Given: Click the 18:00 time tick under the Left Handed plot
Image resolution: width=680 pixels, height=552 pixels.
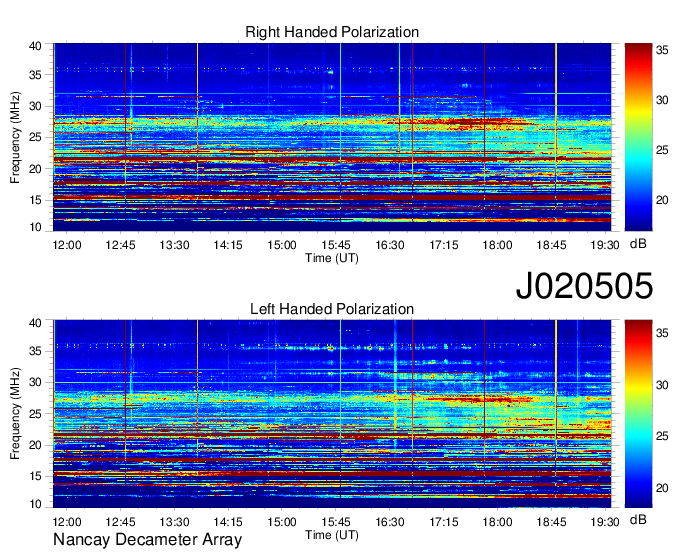Looking at the screenshot, I should pos(497,522).
